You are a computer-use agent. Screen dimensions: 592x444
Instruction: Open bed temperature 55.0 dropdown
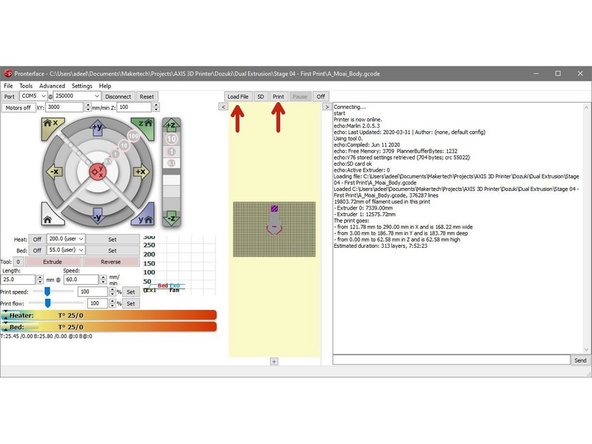click(x=66, y=250)
